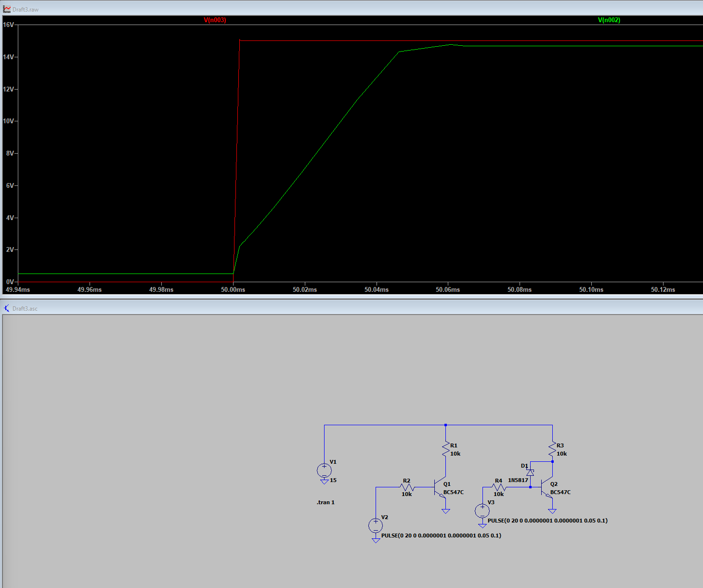Viewport: 703px width, 588px height.
Task: Click the R3 resistor symbol
Action: pos(552,449)
